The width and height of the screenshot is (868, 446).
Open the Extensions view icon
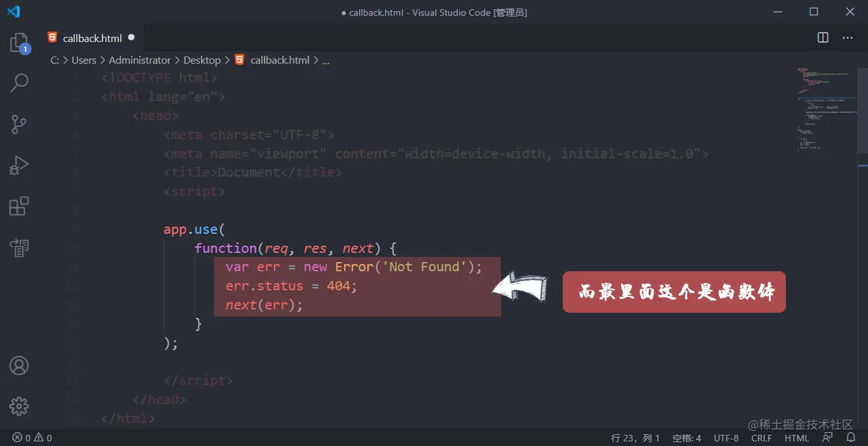click(x=19, y=206)
